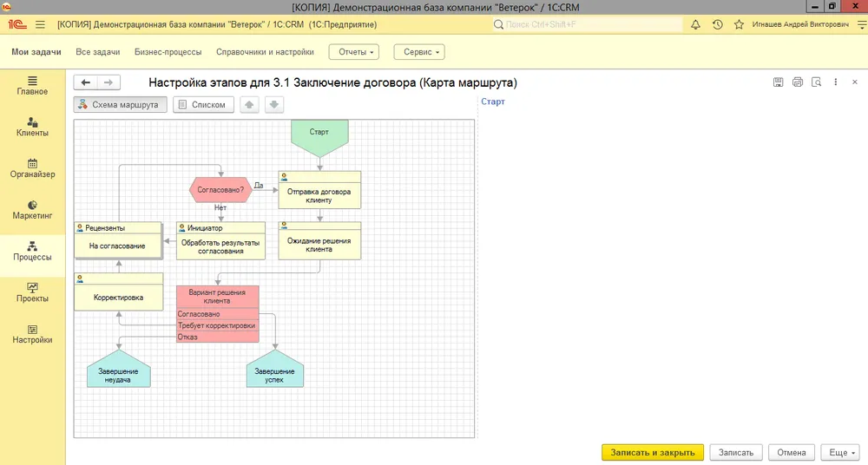Click the Старт link in the right panel
The height and width of the screenshot is (465, 868).
(493, 102)
